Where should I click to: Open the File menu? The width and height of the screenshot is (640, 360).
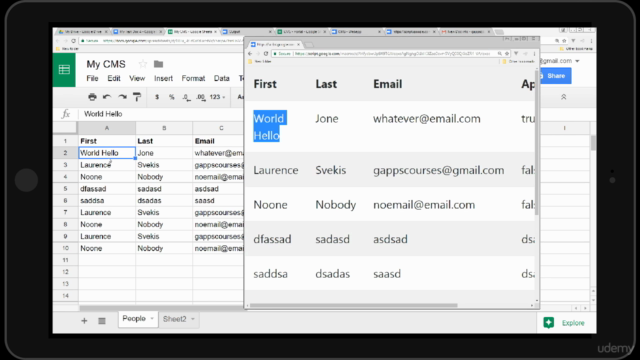pyautogui.click(x=92, y=78)
